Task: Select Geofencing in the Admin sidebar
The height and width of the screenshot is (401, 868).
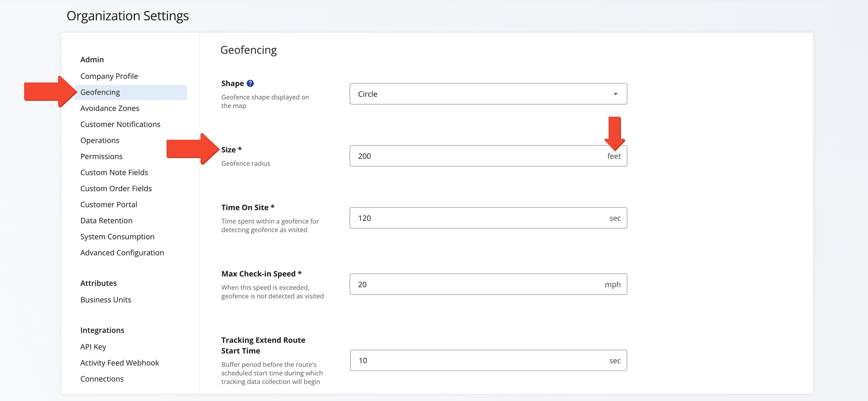Action: coord(131,92)
